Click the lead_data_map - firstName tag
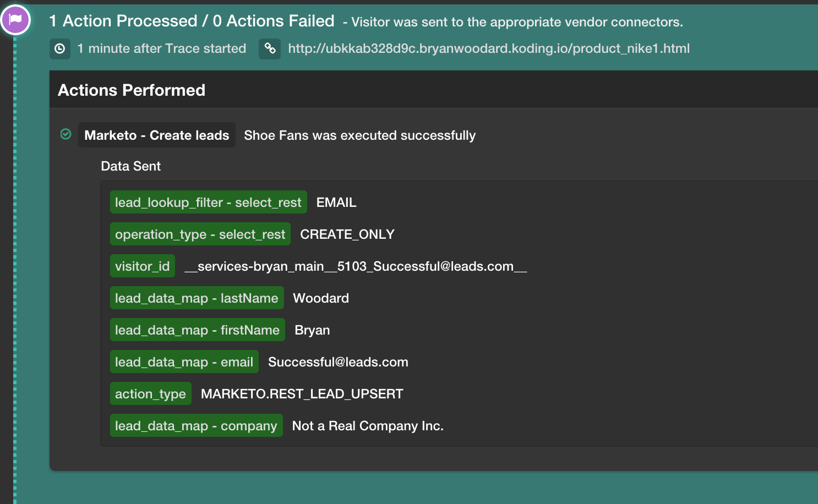 (x=197, y=330)
